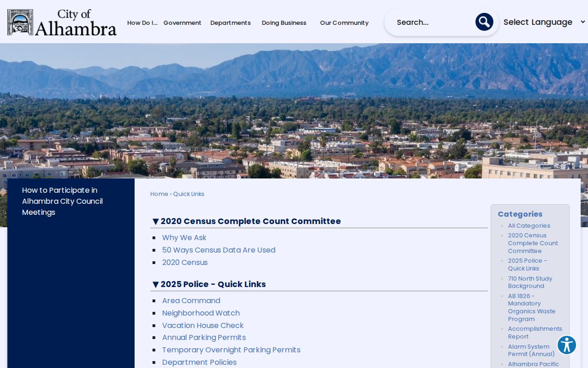Collapse the 2020 Census Complete Count Committee section
The width and height of the screenshot is (588, 368).
tap(155, 222)
